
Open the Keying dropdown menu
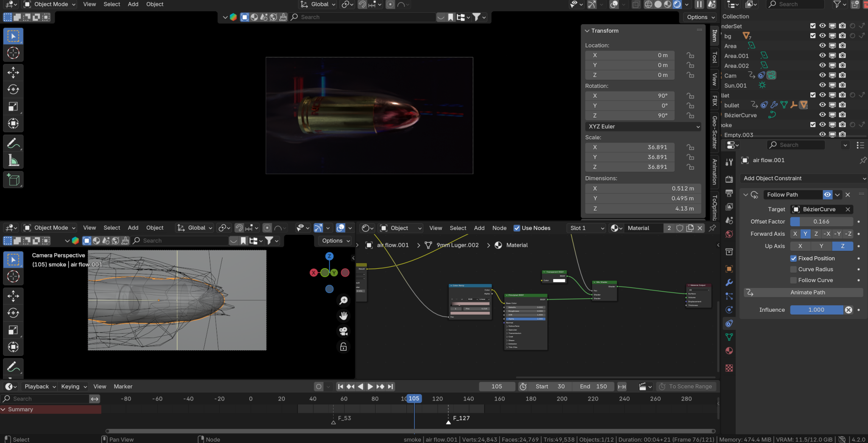[x=74, y=387]
